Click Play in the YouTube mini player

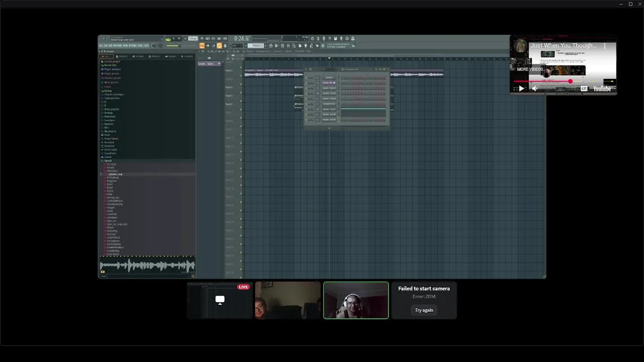(521, 88)
